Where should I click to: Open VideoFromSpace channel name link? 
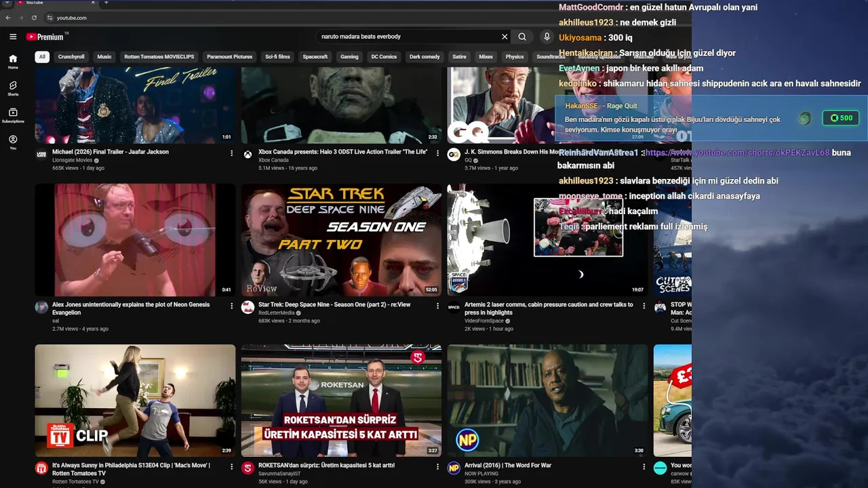click(484, 321)
